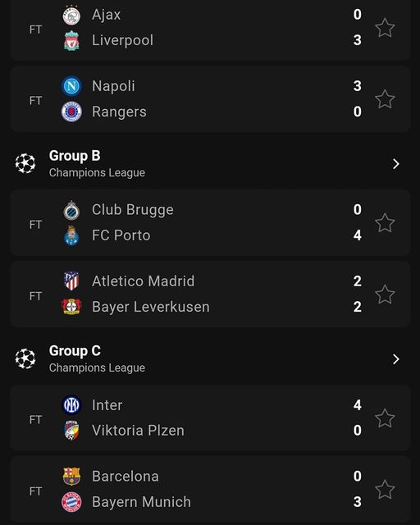Favorite the Ajax vs Liverpool match star
Image resolution: width=420 pixels, height=525 pixels.
[385, 27]
